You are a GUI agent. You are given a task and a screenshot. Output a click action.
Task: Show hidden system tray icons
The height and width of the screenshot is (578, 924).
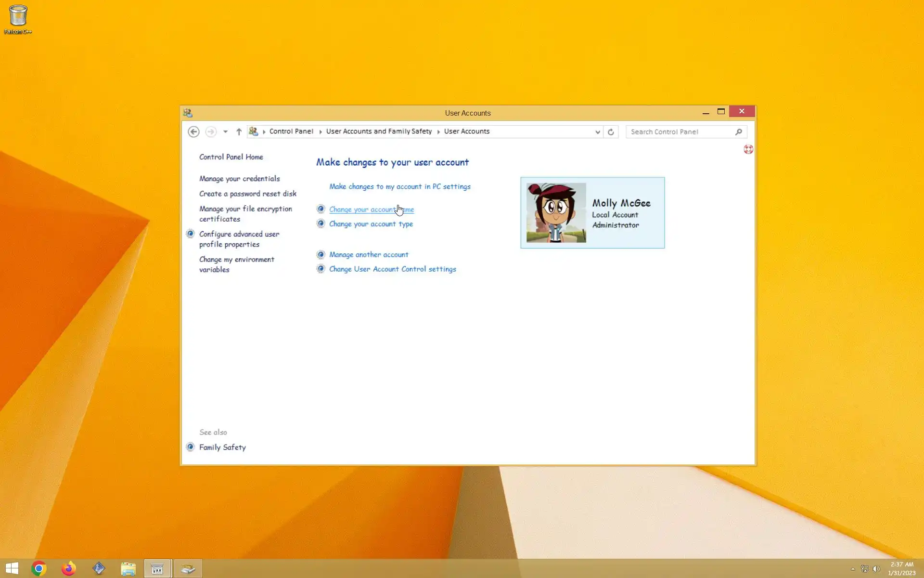pyautogui.click(x=853, y=569)
